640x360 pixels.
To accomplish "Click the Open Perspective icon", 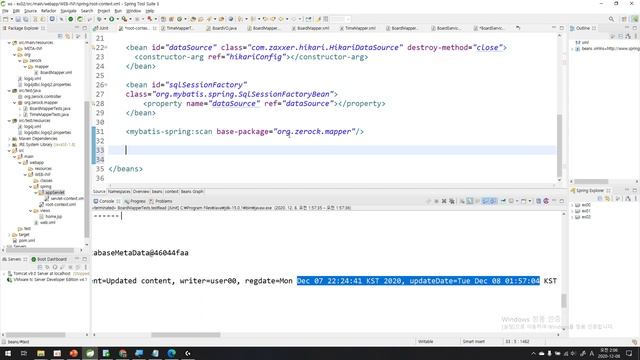I will tap(624, 19).
